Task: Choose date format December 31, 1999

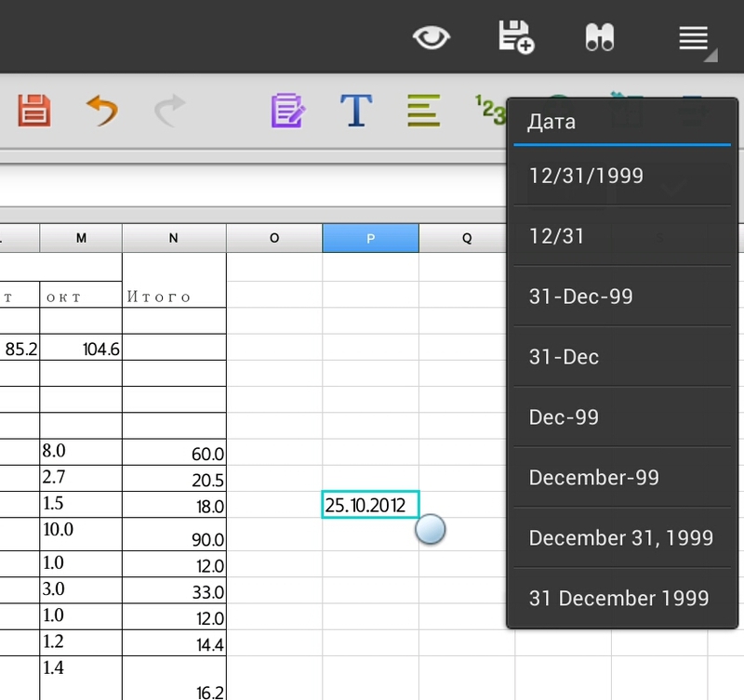Action: pyautogui.click(x=622, y=537)
